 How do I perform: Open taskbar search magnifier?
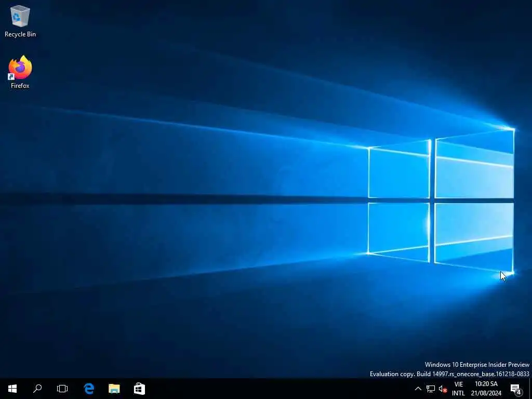[x=37, y=389]
